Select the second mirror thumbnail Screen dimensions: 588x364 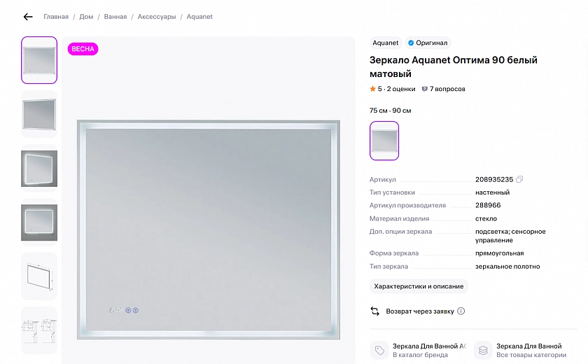(x=39, y=114)
